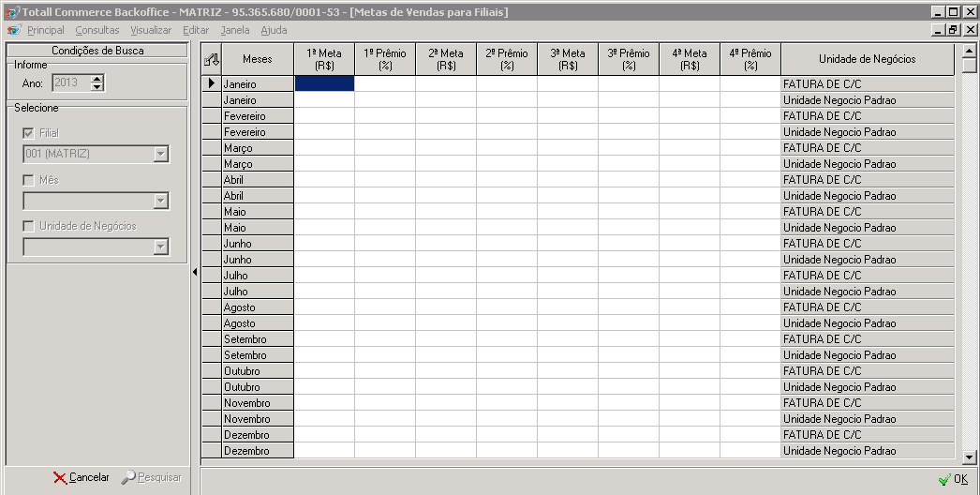The height and width of the screenshot is (495, 980).
Task: Click the 1º Prêmio (%) column header
Action: (385, 59)
